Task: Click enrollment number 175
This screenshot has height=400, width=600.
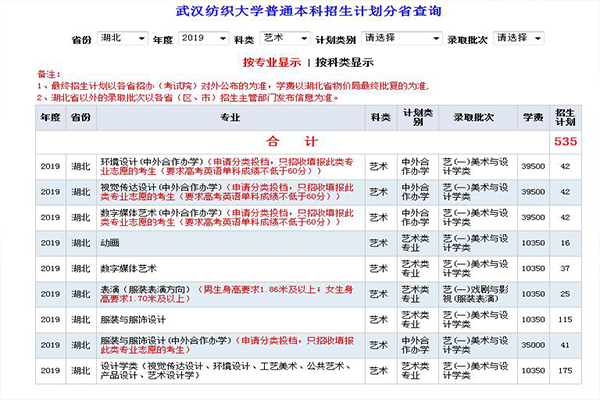Action: click(565, 371)
